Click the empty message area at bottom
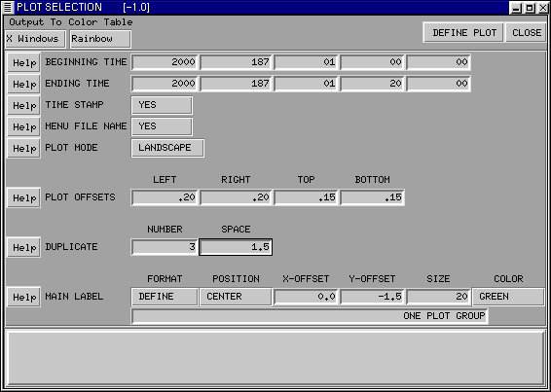The height and width of the screenshot is (392, 551). click(x=275, y=358)
